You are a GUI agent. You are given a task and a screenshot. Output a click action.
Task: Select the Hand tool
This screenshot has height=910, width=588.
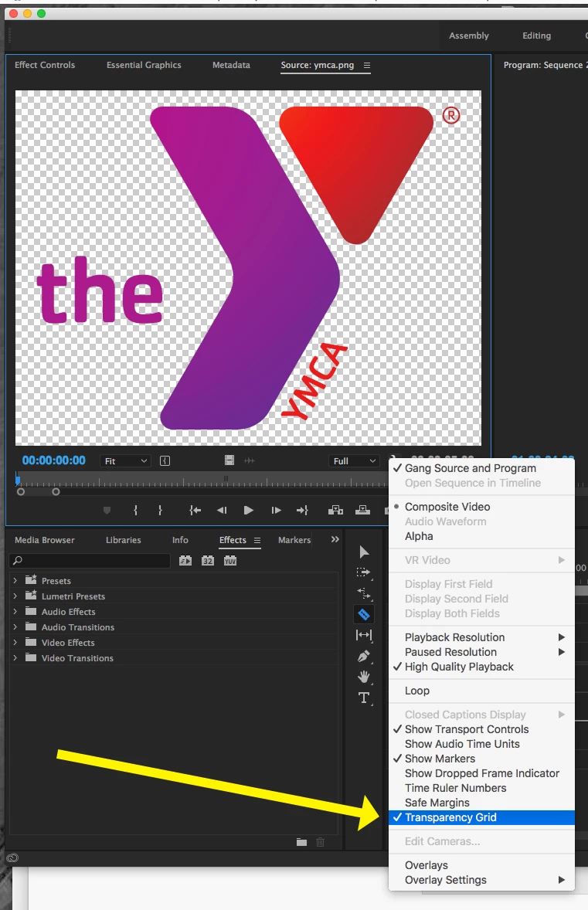tap(364, 677)
